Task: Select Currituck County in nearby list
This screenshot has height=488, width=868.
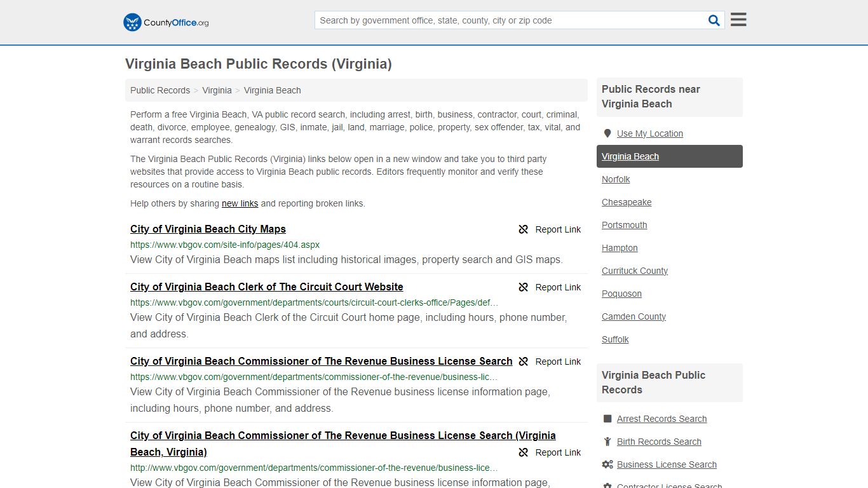Action: coord(635,271)
